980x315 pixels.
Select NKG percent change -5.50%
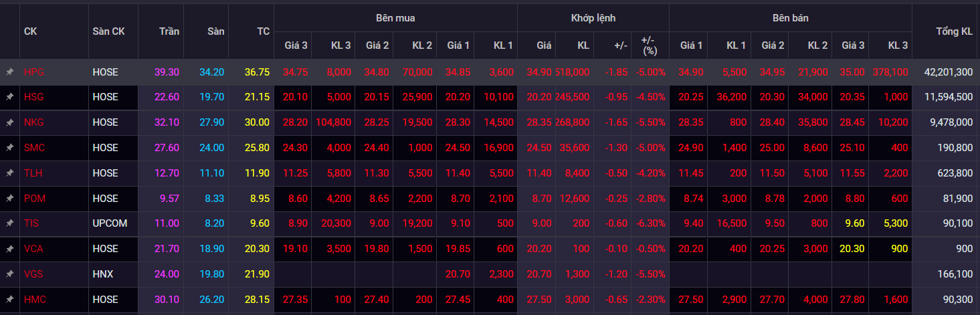(x=651, y=122)
